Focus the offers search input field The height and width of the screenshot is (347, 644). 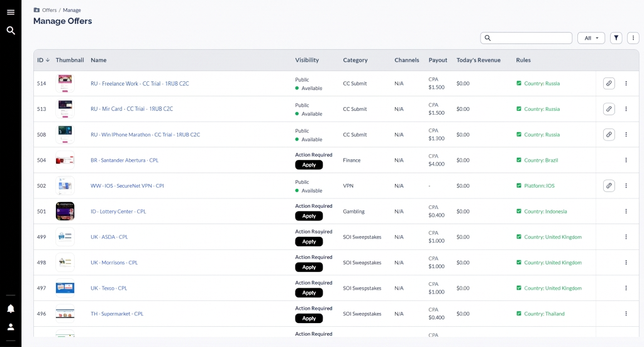click(x=526, y=38)
